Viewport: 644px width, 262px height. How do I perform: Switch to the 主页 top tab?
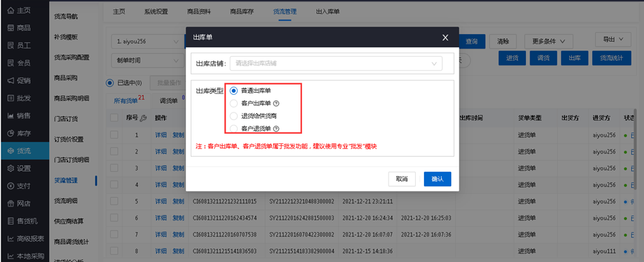(119, 12)
